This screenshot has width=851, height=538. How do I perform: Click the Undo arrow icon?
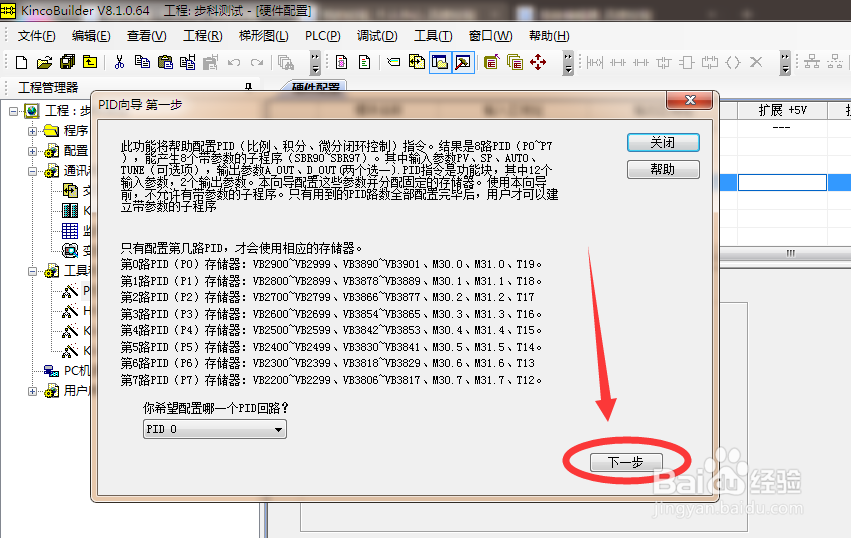pyautogui.click(x=234, y=63)
